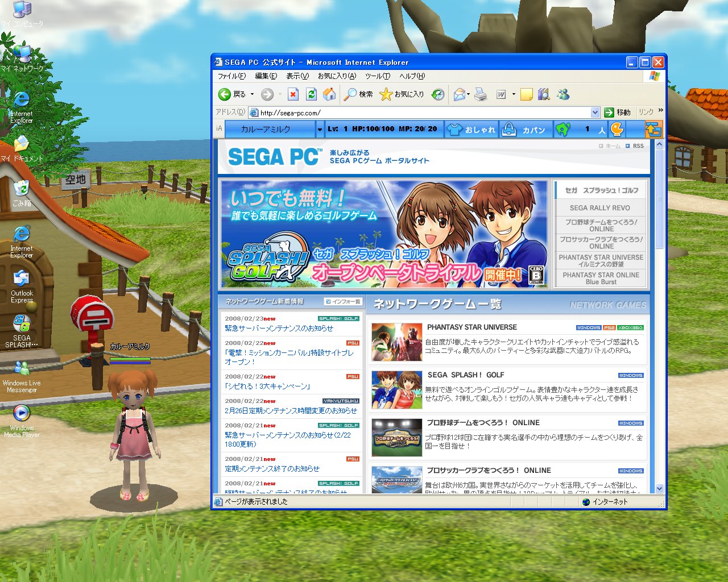The height and width of the screenshot is (582, 728).
Task: Go back with the 戻る arrow button
Action: [x=232, y=94]
